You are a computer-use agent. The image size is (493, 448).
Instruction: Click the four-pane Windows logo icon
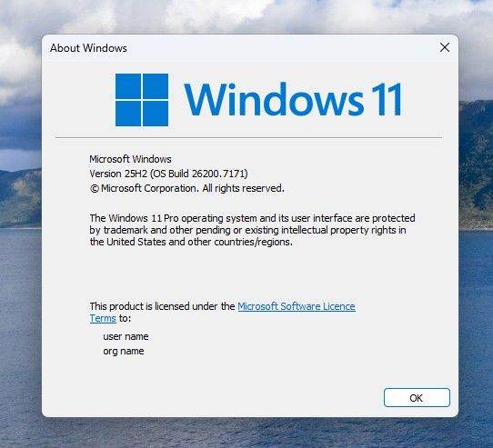tap(142, 100)
